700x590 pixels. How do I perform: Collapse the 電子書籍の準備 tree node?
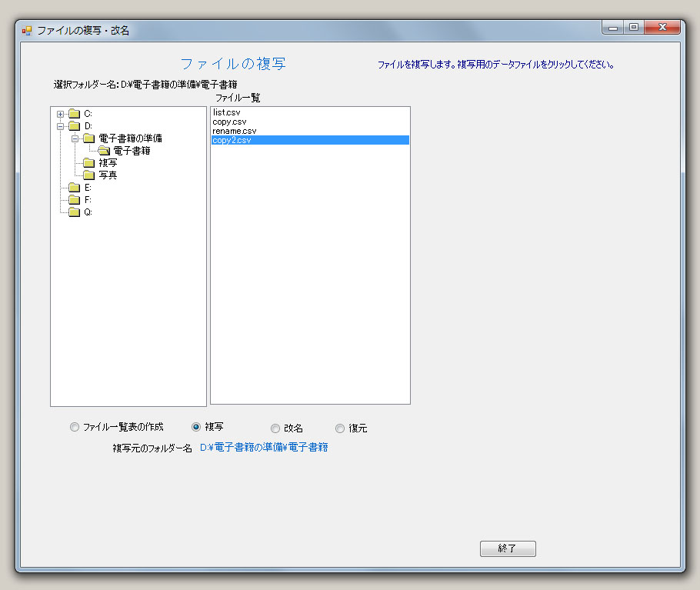coord(75,138)
